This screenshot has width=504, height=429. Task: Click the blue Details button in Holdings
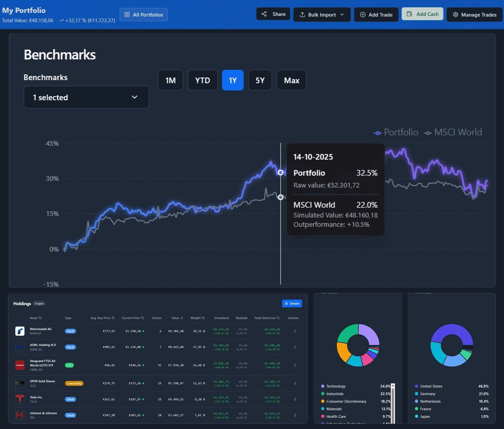point(292,303)
